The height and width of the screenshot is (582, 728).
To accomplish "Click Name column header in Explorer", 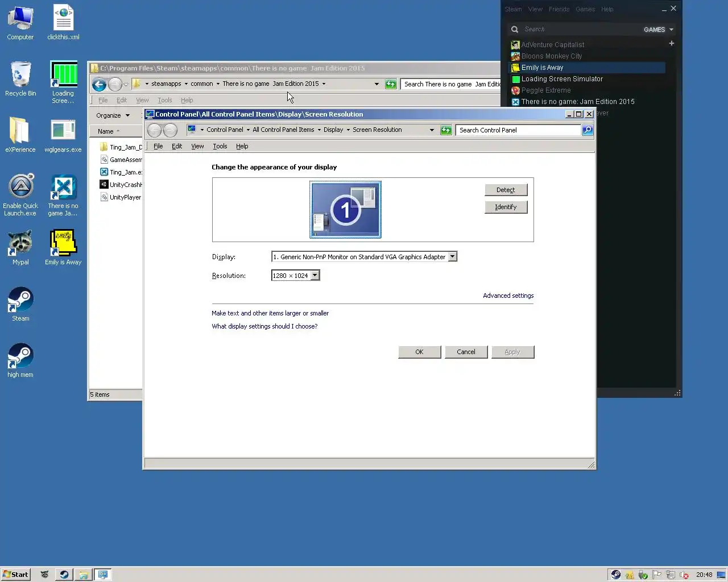I will pyautogui.click(x=116, y=131).
